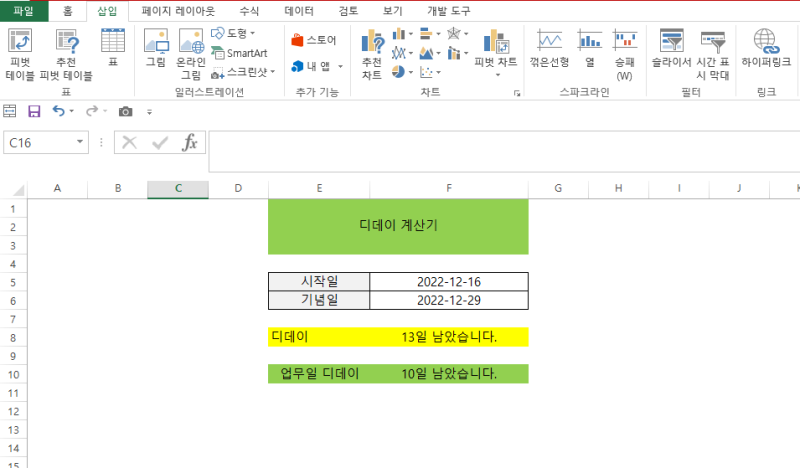800x468 pixels.
Task: Save the workbook from quick access toolbar
Action: point(34,111)
